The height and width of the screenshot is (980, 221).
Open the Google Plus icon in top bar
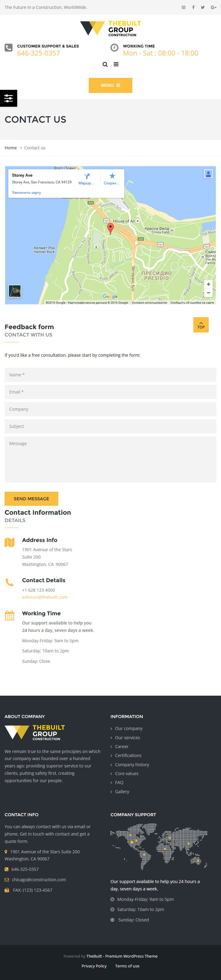[213, 7]
